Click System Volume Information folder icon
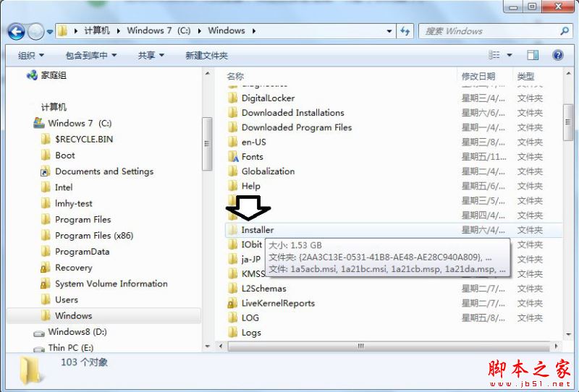The height and width of the screenshot is (392, 579). (46, 284)
